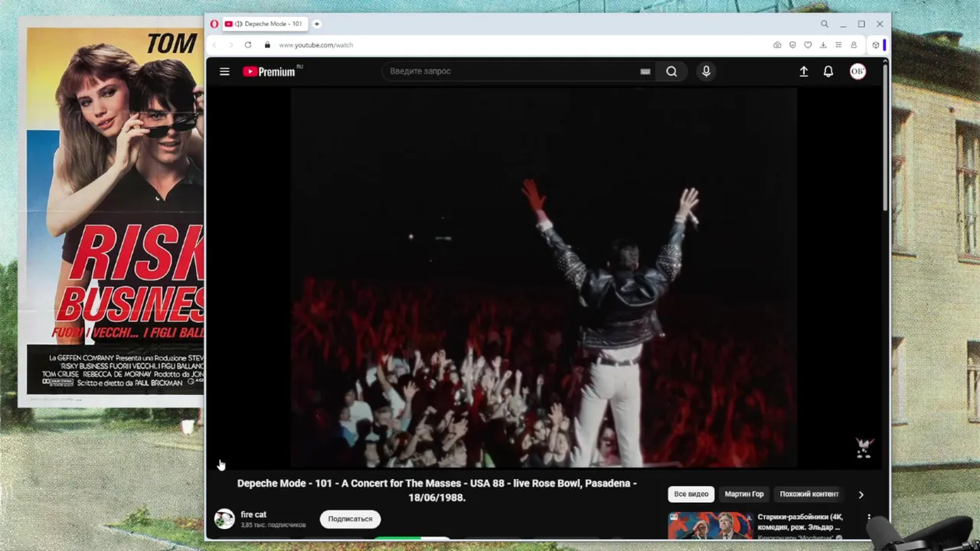Viewport: 980px width, 551px height.
Task: Open the on-screen keyboard in search box
Action: click(x=645, y=71)
